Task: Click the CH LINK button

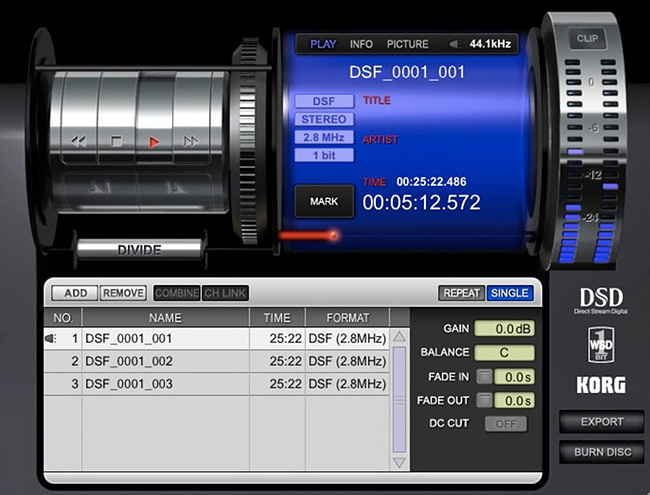Action: tap(225, 293)
